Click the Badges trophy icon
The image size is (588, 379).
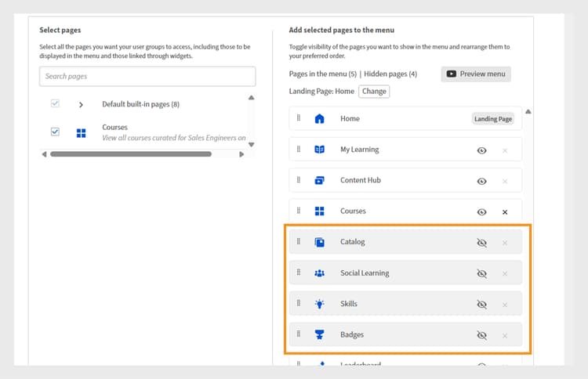coord(319,335)
